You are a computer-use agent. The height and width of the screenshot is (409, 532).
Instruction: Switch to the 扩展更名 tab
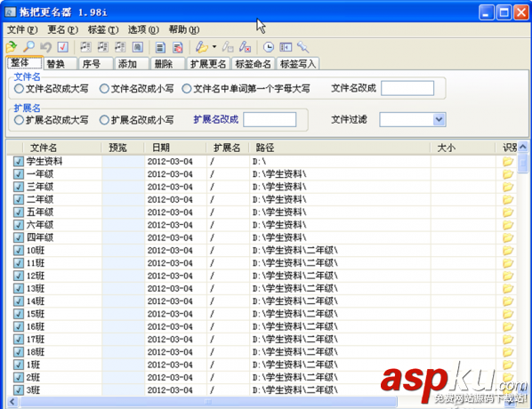208,64
